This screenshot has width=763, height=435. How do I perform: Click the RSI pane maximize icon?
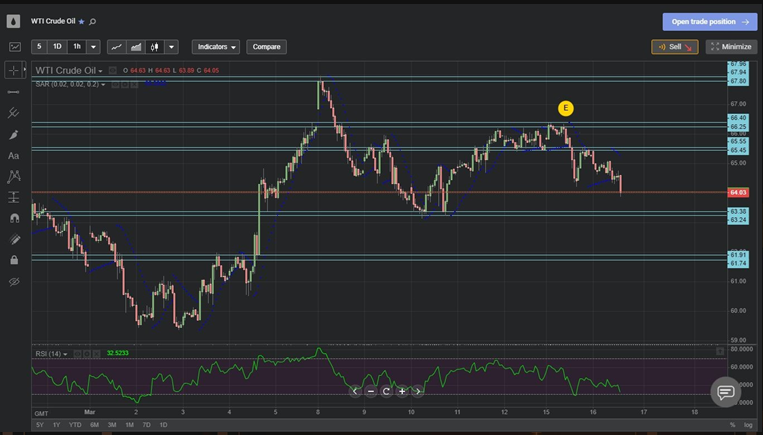[x=720, y=351]
